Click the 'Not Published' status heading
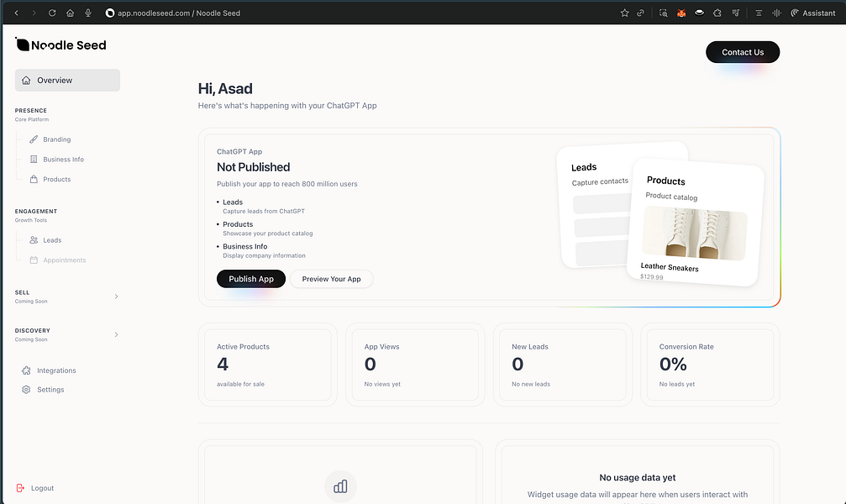The image size is (846, 504). (x=253, y=167)
